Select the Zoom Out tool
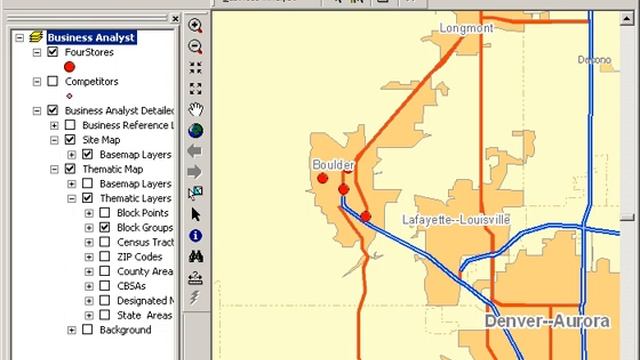Screen dimensions: 640x360 [196, 47]
